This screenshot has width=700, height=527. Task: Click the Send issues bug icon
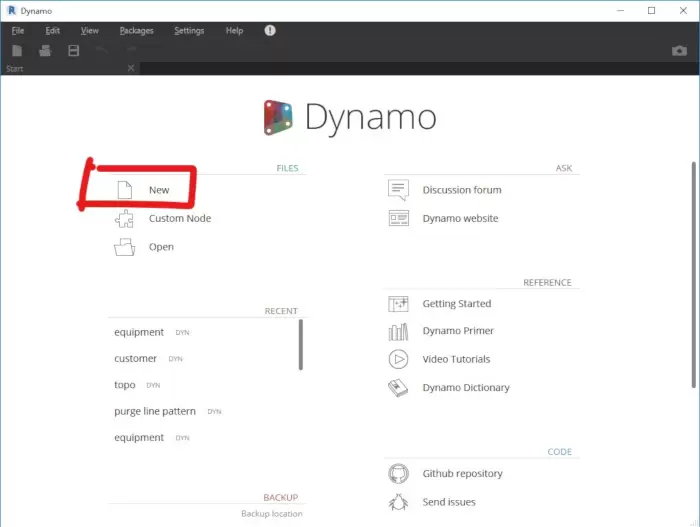point(398,502)
